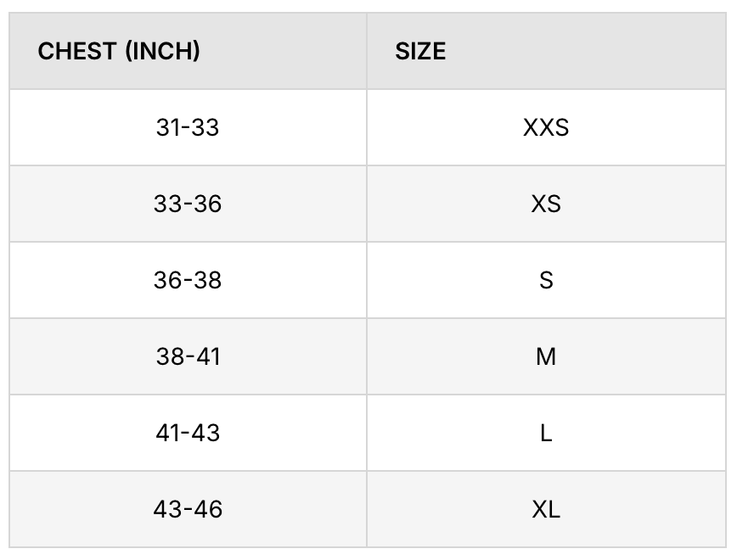Click the XXS size row

(368, 127)
